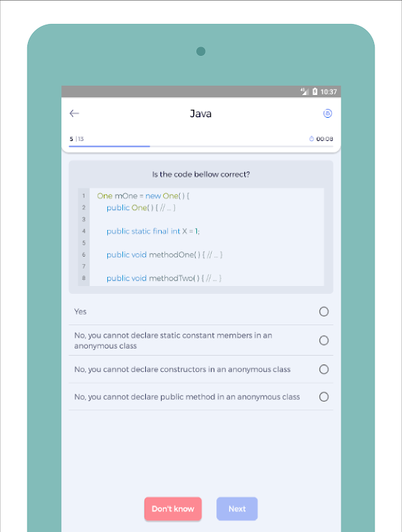This screenshot has width=402, height=532.
Task: Click code line 'One mOne = new One() {'
Action: pos(143,196)
